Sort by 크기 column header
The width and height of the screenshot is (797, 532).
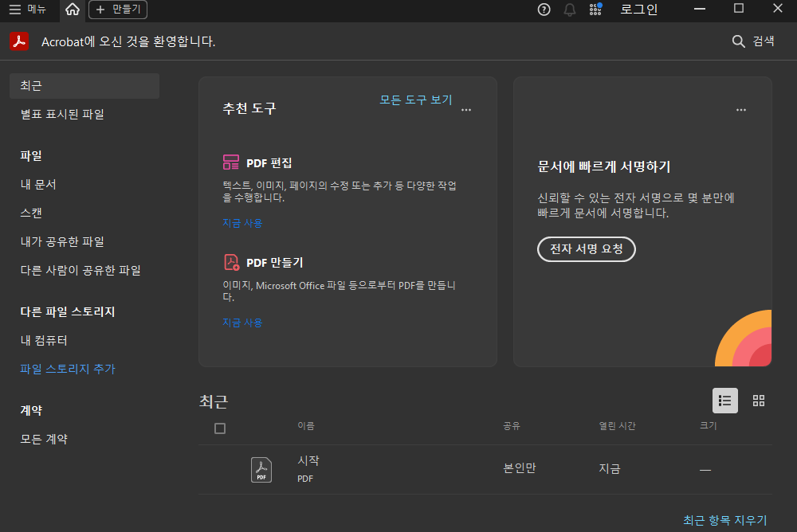[708, 426]
